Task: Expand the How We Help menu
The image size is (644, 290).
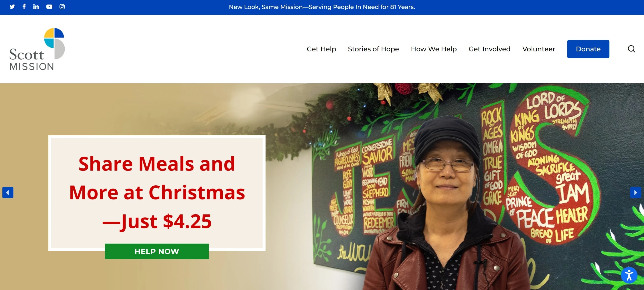Action: point(434,49)
